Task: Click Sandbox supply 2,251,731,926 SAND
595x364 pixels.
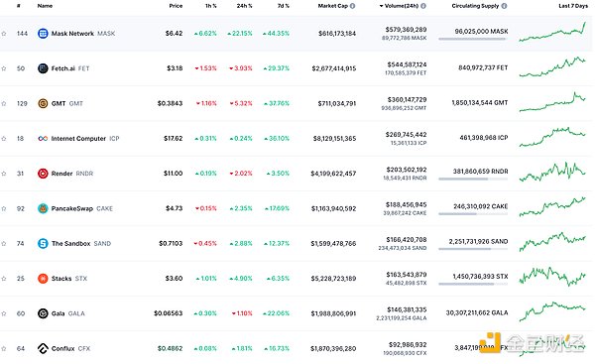Action: pyautogui.click(x=479, y=241)
